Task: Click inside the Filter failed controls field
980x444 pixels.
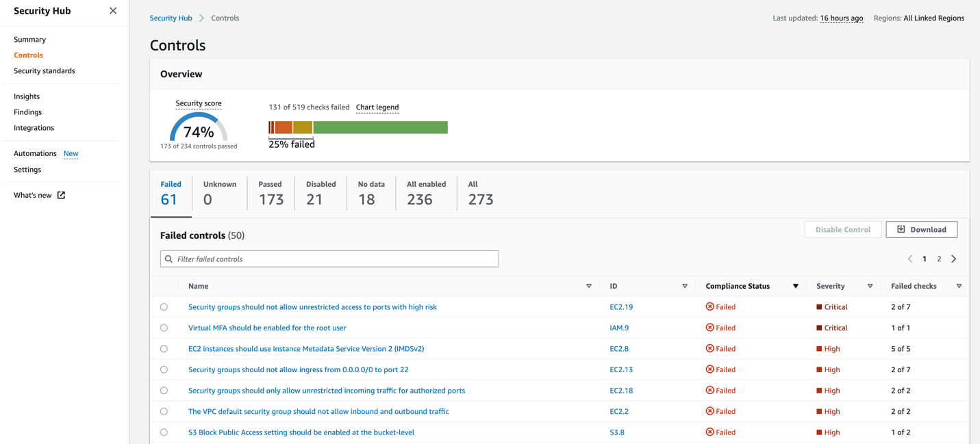Action: point(329,259)
